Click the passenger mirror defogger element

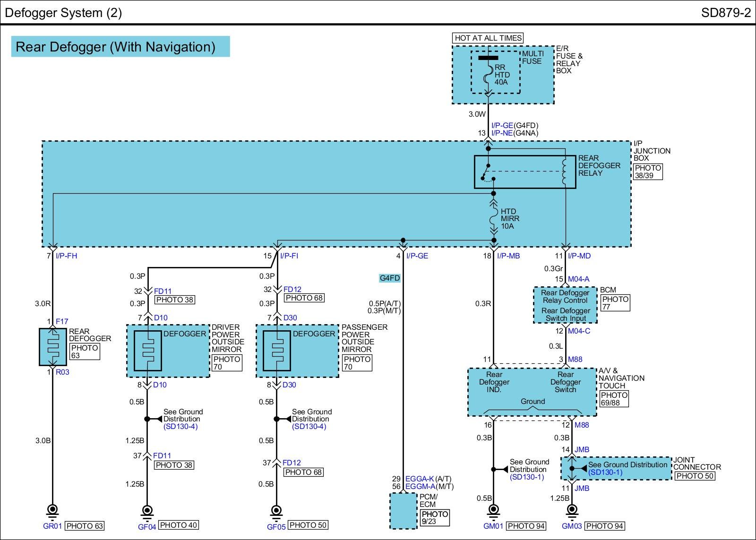click(x=277, y=351)
